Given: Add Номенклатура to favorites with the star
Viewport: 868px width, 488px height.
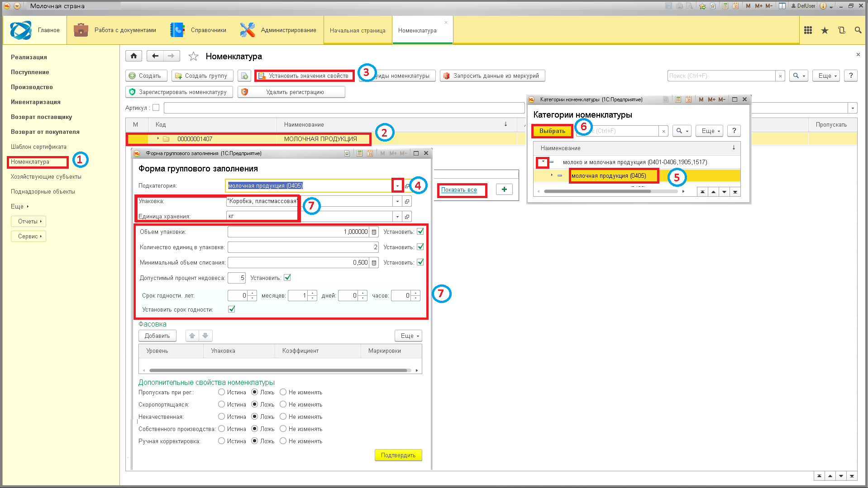Looking at the screenshot, I should click(193, 57).
